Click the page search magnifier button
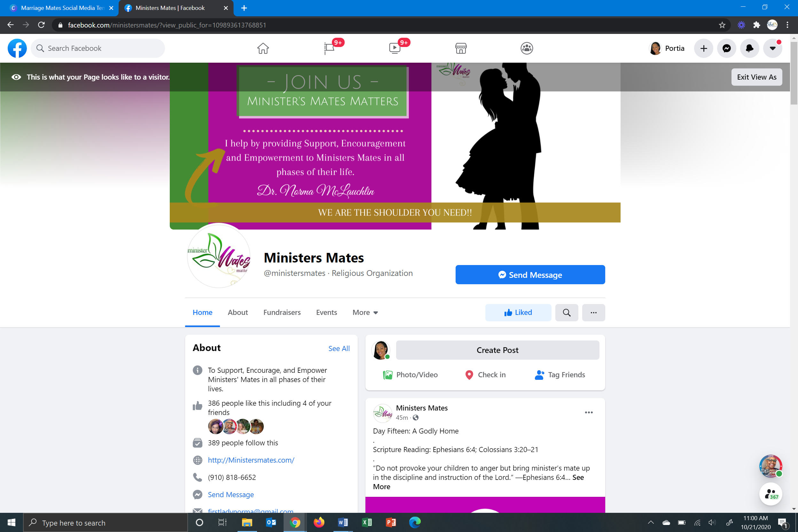798x532 pixels. click(x=566, y=312)
